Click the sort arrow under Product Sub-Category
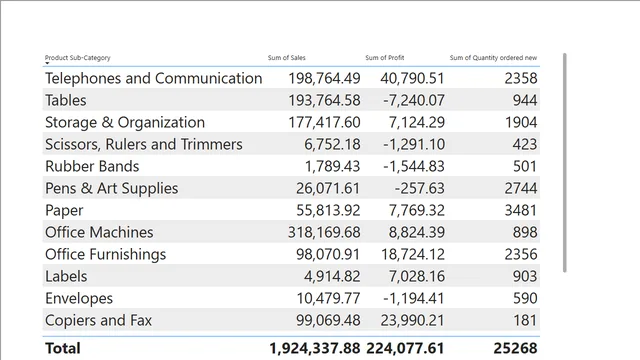Image resolution: width=640 pixels, height=360 pixels. coord(47,63)
